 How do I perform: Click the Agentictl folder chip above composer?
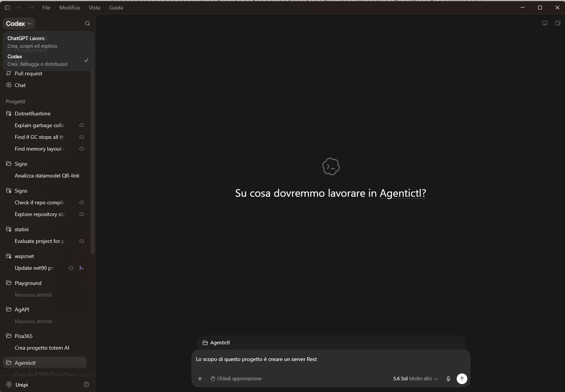pyautogui.click(x=216, y=343)
